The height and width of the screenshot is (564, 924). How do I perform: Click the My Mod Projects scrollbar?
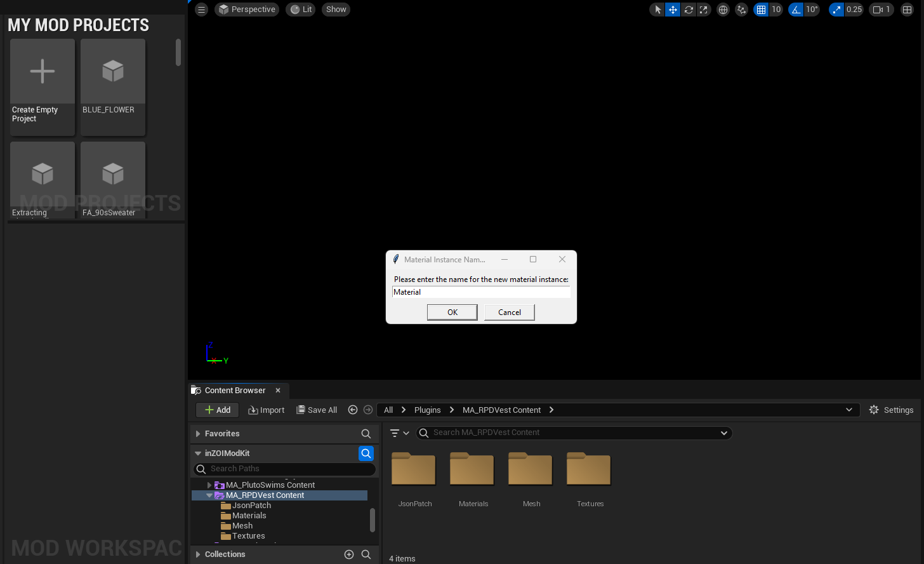tap(178, 52)
